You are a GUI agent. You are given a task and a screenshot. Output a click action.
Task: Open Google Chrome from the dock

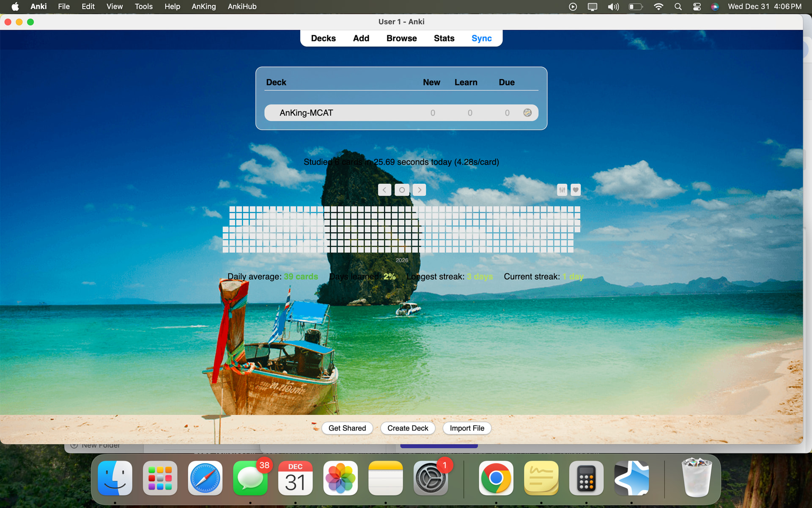(x=496, y=478)
